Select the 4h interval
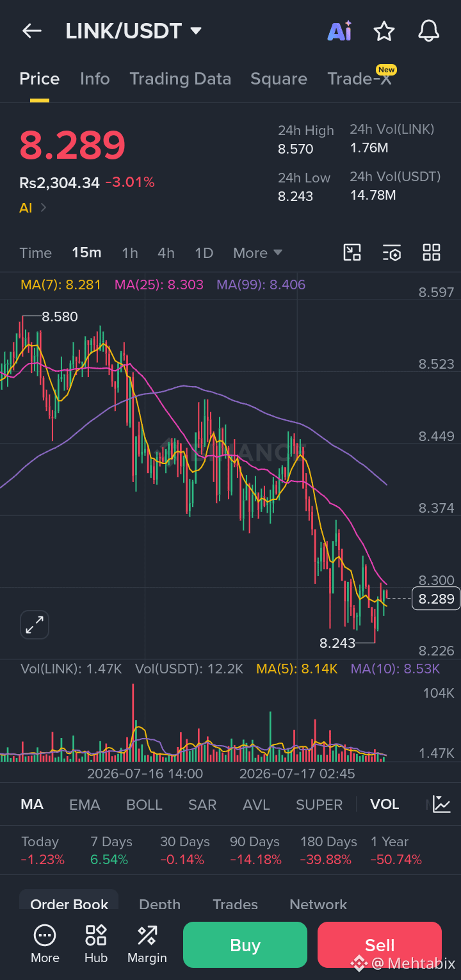The width and height of the screenshot is (461, 980). click(x=166, y=253)
